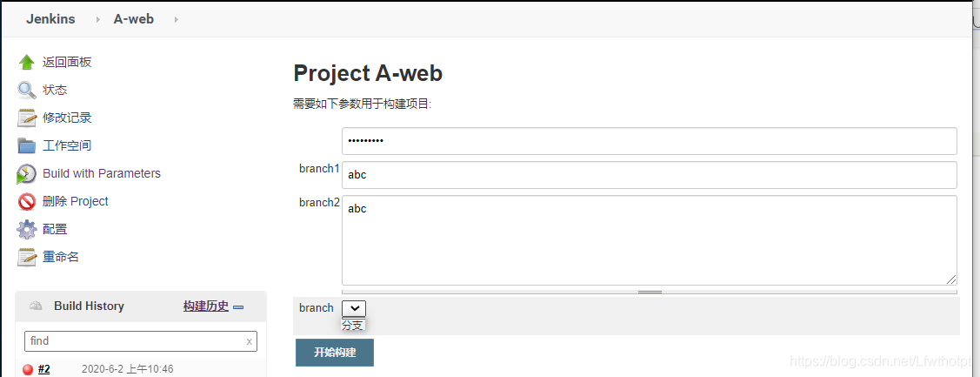Open the A-web breadcrumb item
The image size is (980, 377).
(x=134, y=19)
